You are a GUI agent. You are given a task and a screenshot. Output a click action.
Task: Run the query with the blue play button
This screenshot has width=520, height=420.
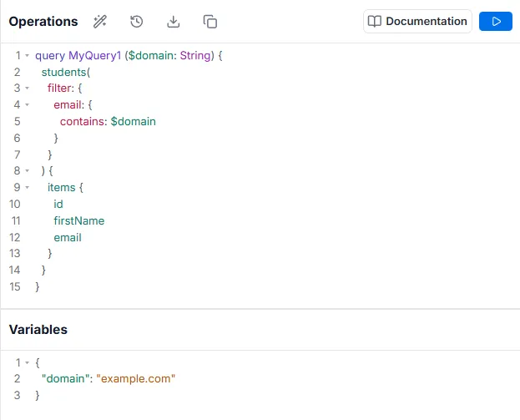pyautogui.click(x=496, y=22)
